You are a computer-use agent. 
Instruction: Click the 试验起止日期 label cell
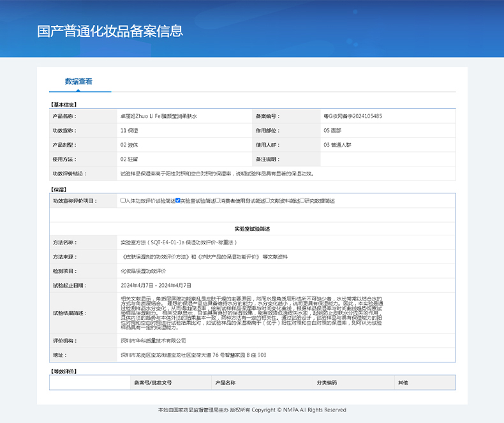click(x=83, y=285)
